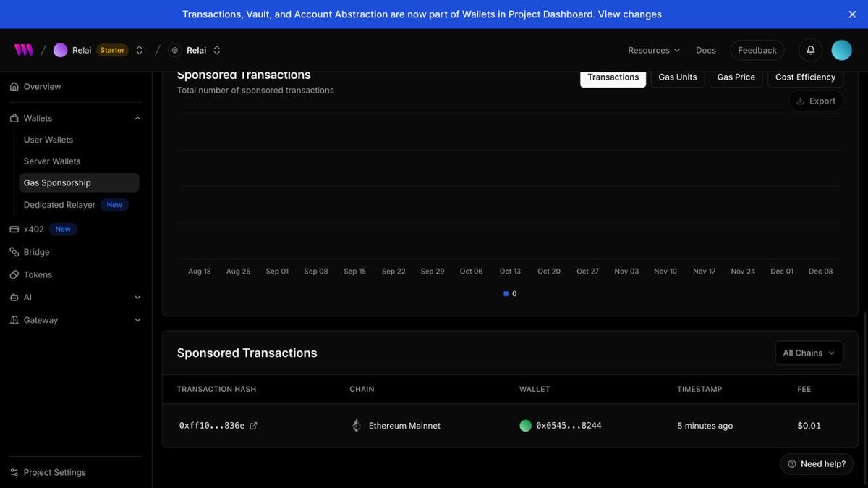Click the AI robot icon
Viewport: 868px width, 488px height.
pyautogui.click(x=14, y=297)
